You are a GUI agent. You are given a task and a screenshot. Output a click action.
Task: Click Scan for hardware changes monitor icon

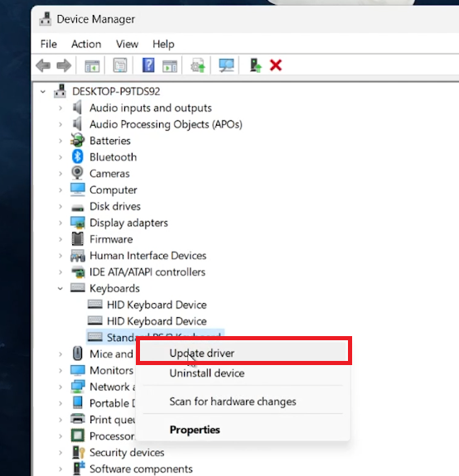tap(226, 65)
